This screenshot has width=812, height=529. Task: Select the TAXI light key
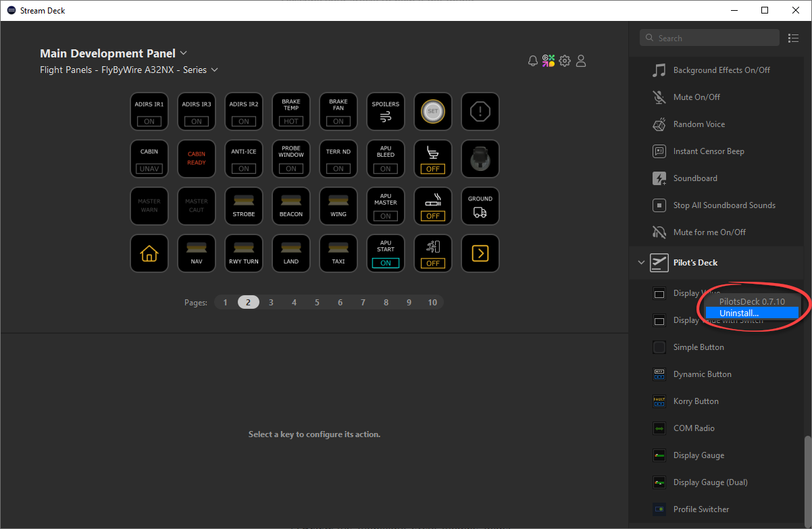pos(338,253)
